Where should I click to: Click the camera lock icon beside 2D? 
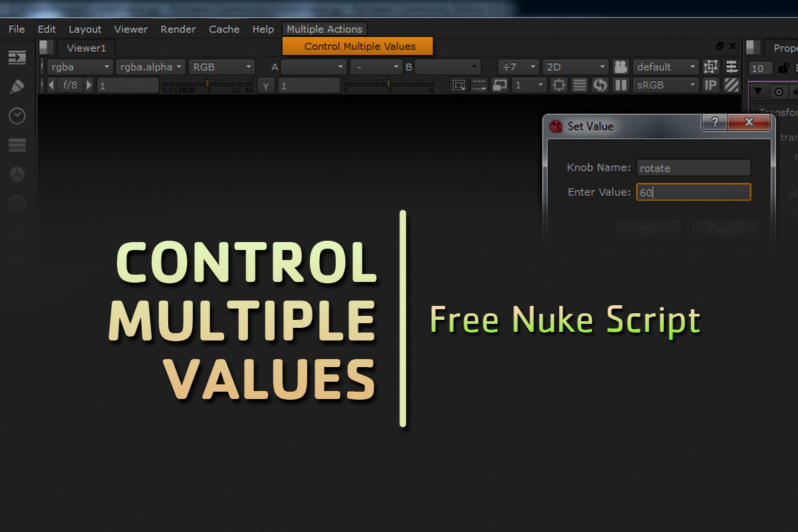pos(620,67)
